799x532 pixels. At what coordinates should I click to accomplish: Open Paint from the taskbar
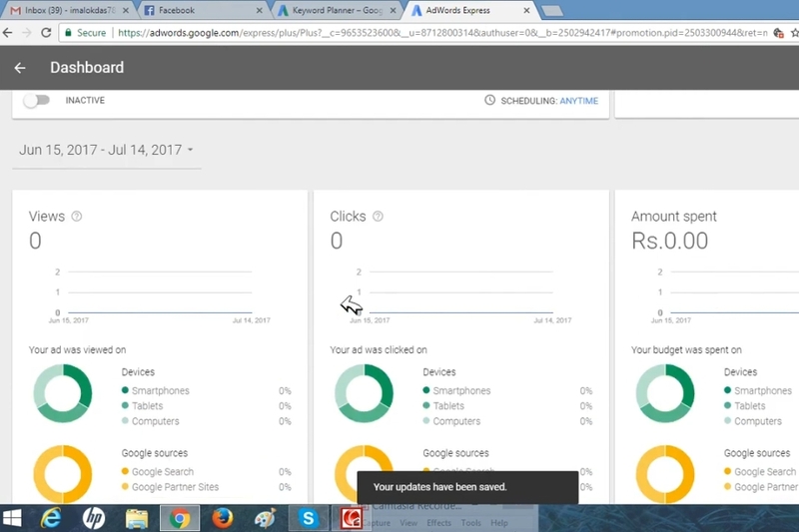coord(265,518)
